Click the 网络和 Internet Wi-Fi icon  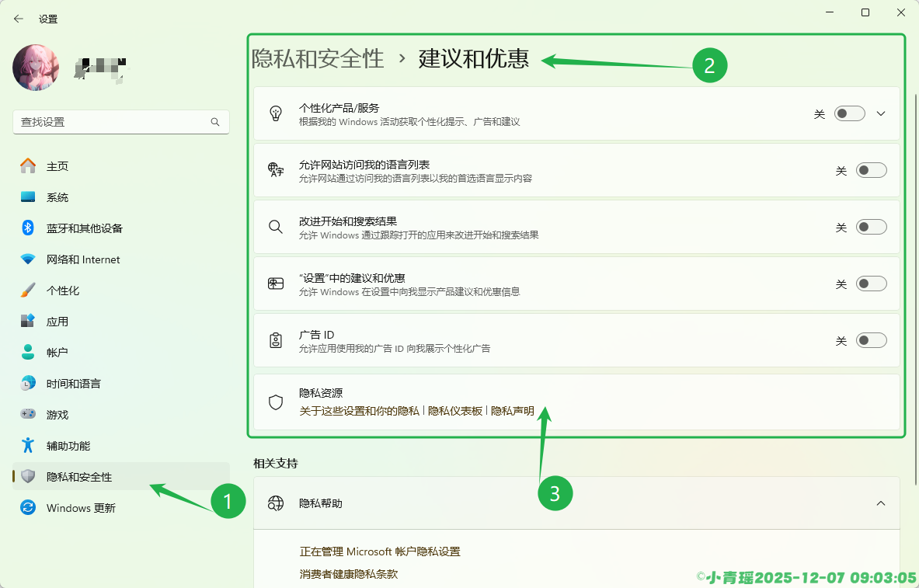[x=28, y=259]
